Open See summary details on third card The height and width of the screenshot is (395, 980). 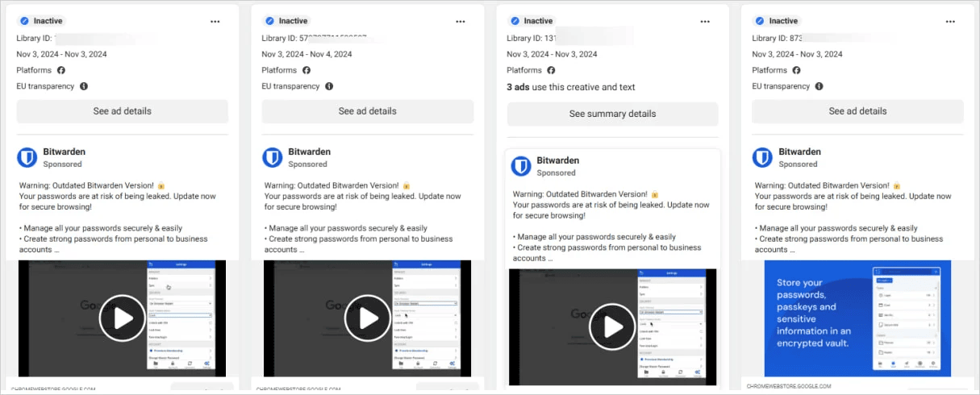pyautogui.click(x=613, y=114)
